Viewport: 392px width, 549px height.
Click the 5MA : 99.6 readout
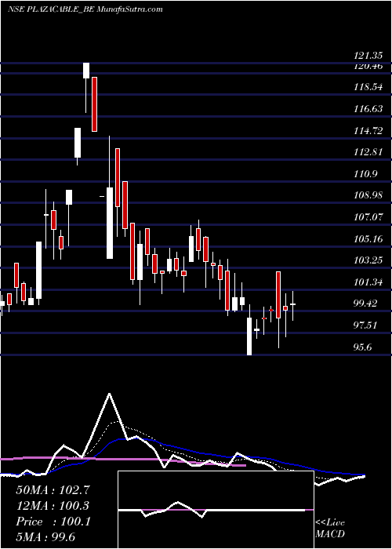tap(45, 537)
